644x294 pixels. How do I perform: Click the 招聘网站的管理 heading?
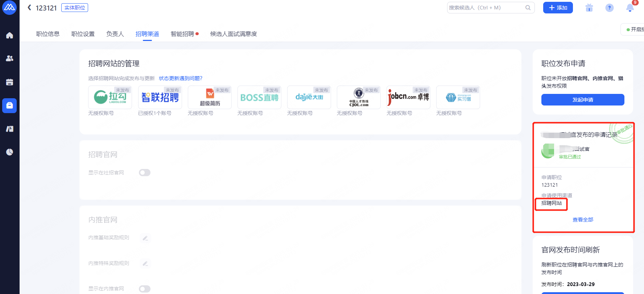(114, 63)
